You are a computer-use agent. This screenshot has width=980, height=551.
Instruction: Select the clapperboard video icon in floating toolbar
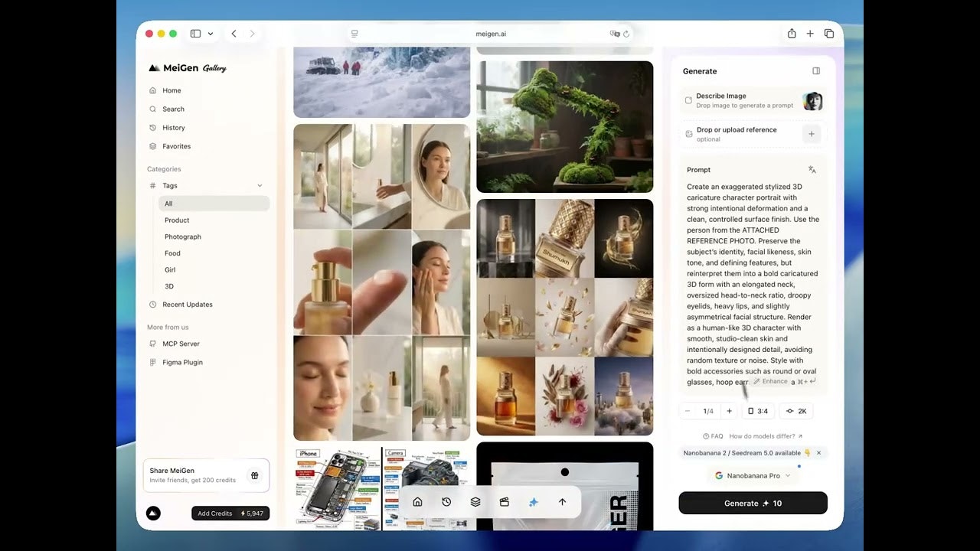pyautogui.click(x=504, y=502)
